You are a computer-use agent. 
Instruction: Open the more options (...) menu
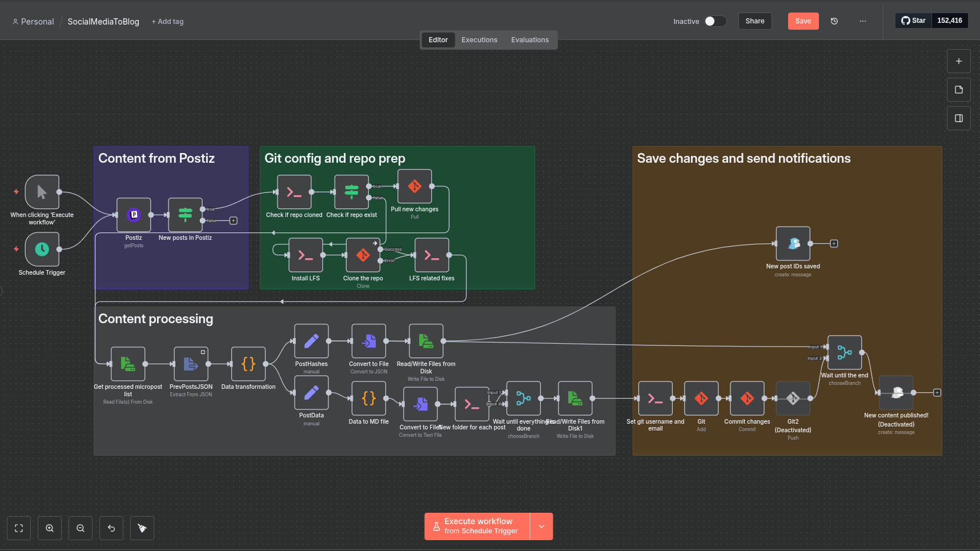click(x=862, y=21)
